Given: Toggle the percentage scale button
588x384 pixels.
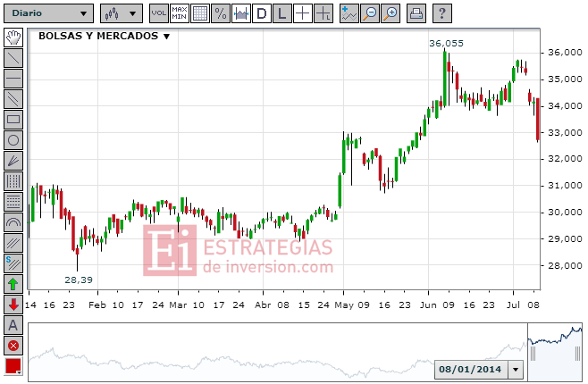Looking at the screenshot, I should (x=221, y=14).
